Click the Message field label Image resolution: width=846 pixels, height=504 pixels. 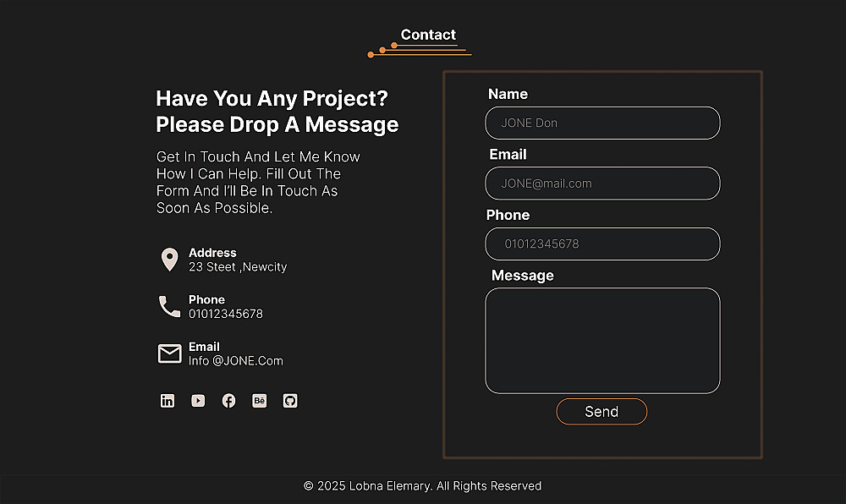(x=523, y=276)
